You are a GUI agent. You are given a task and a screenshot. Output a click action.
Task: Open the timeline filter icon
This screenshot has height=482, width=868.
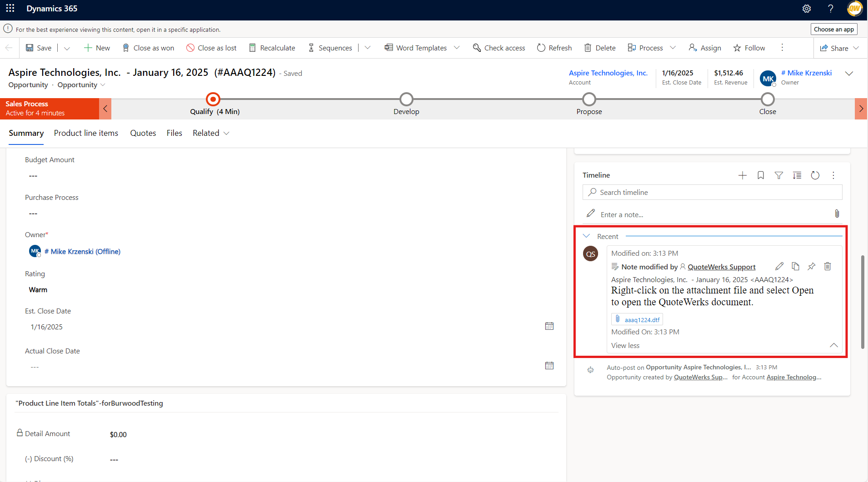tap(778, 175)
